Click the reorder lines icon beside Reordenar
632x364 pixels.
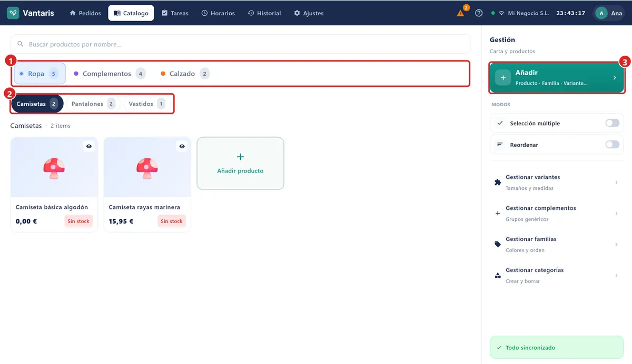(x=500, y=145)
